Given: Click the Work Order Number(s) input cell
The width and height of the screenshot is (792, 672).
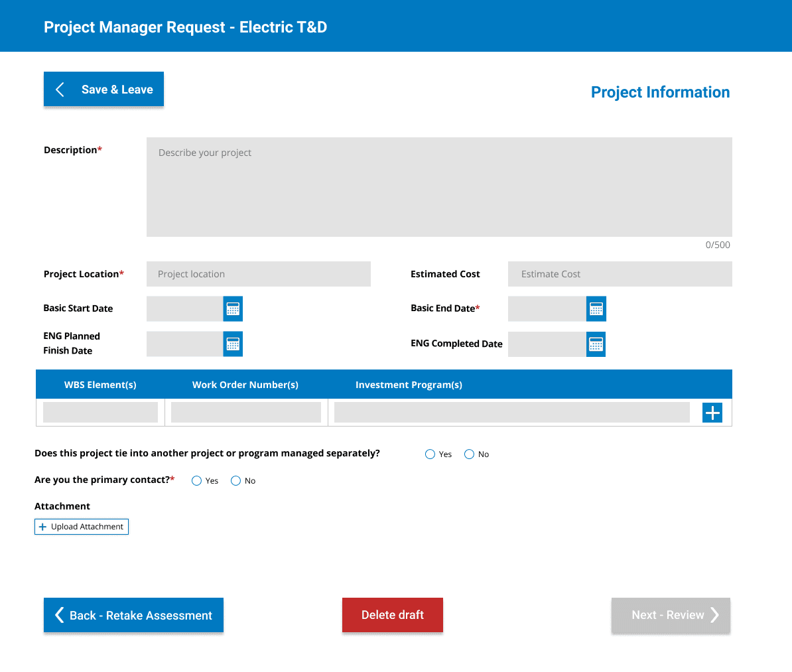Looking at the screenshot, I should coord(246,413).
